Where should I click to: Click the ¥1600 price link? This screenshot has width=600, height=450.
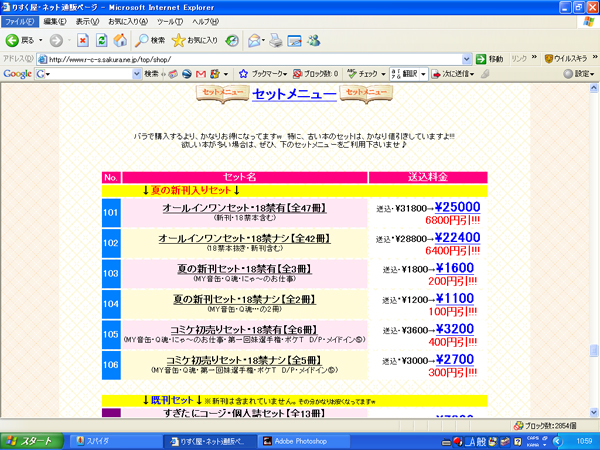pos(455,268)
